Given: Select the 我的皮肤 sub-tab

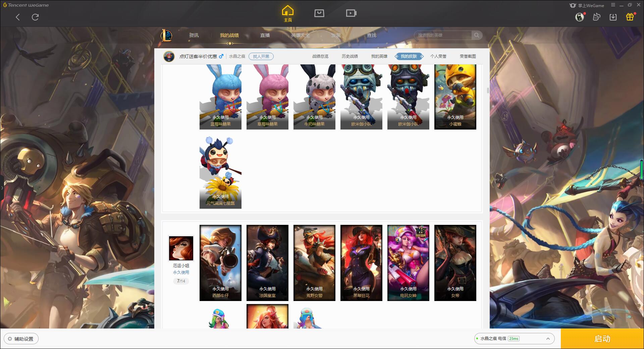Looking at the screenshot, I should tap(409, 56).
